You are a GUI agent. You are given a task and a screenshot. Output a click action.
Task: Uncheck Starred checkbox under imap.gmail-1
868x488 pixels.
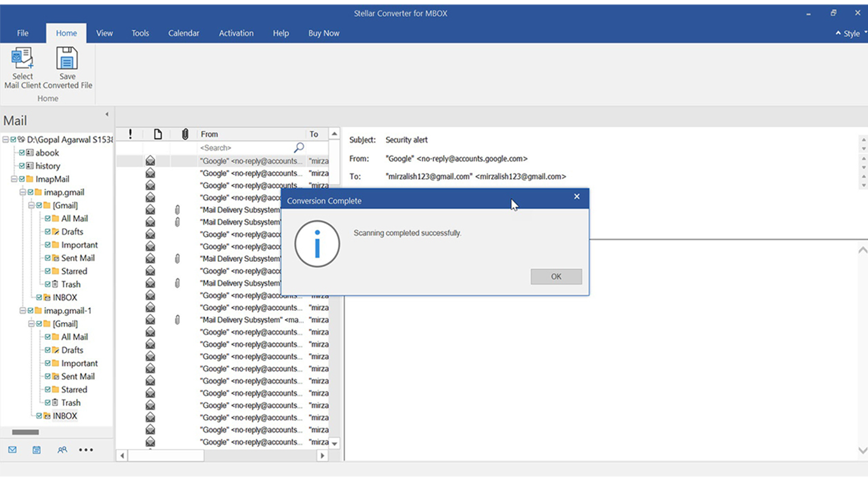pos(48,390)
